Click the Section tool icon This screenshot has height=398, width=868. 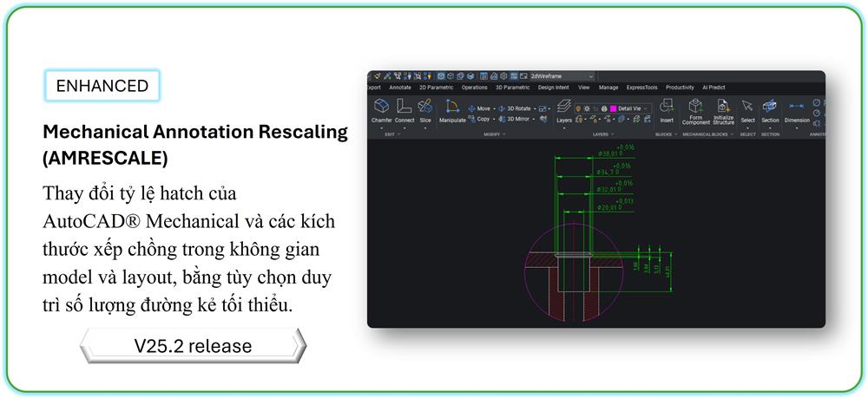pos(769,106)
